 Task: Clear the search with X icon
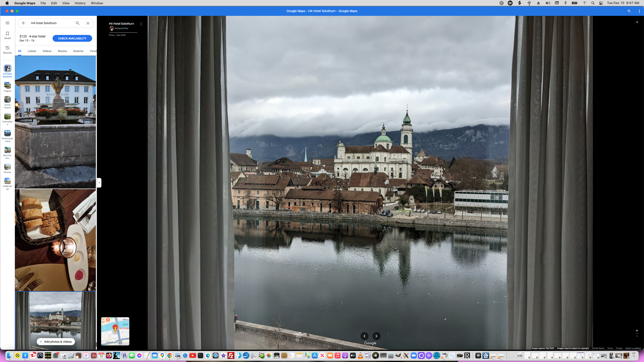tap(88, 23)
